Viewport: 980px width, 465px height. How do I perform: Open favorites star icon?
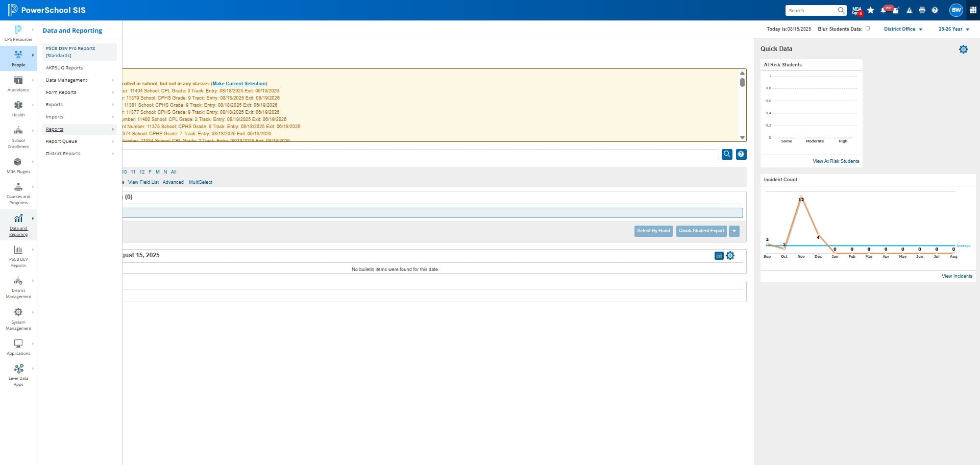[871, 10]
